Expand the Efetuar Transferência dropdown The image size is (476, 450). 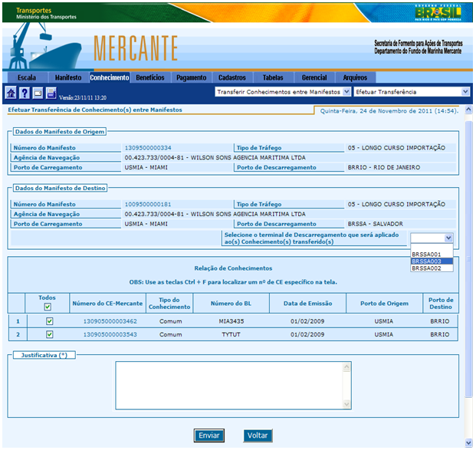pos(411,91)
